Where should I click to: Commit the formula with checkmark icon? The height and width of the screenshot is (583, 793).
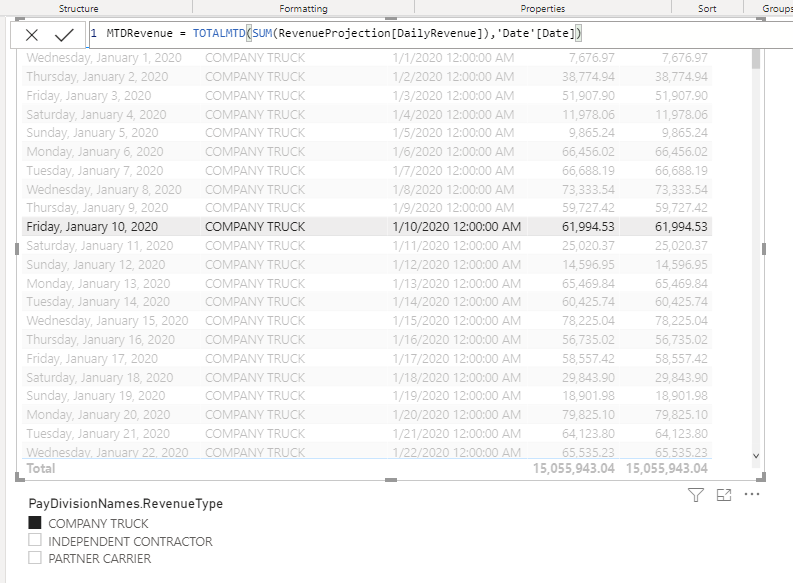coord(64,35)
